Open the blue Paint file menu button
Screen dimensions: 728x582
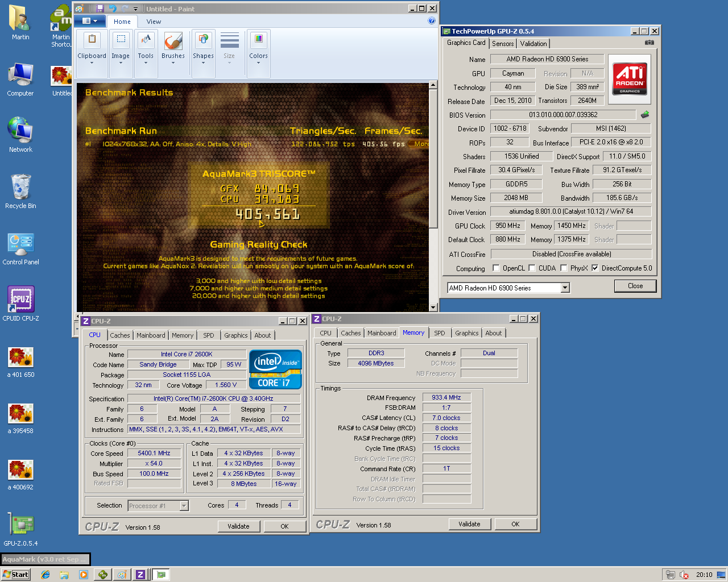(x=89, y=21)
